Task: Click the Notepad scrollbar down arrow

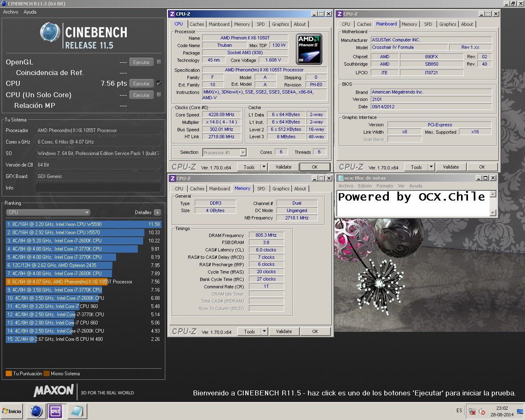Action: [x=493, y=213]
